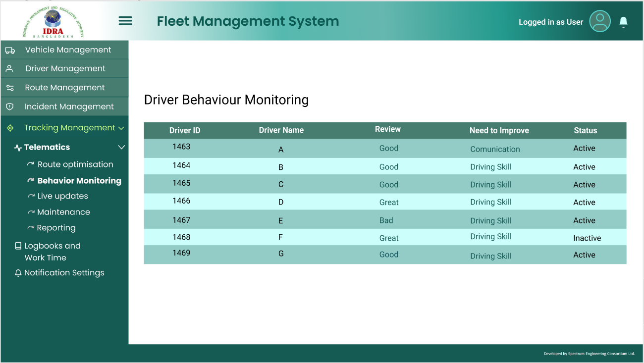Go to Reporting page
Image resolution: width=644 pixels, height=363 pixels.
[x=56, y=228]
